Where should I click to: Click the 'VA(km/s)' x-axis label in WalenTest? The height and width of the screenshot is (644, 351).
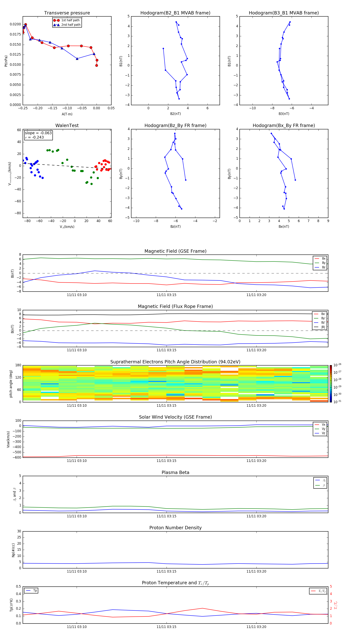pos(67,227)
